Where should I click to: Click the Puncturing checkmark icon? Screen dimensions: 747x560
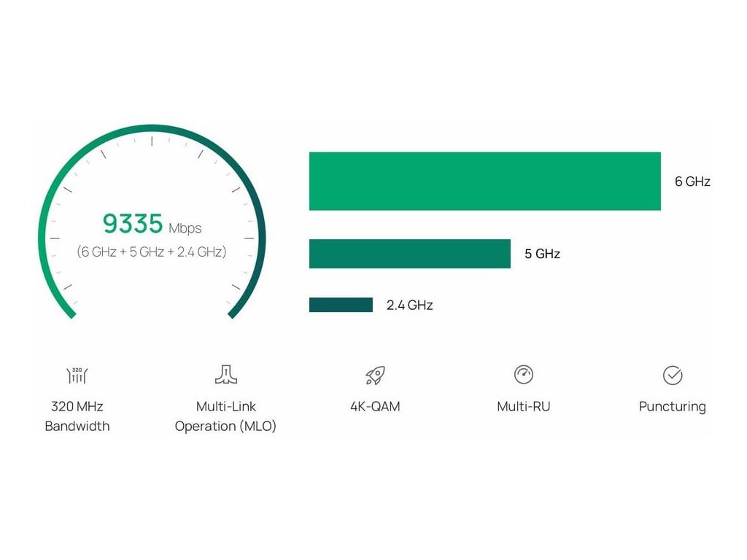(672, 376)
